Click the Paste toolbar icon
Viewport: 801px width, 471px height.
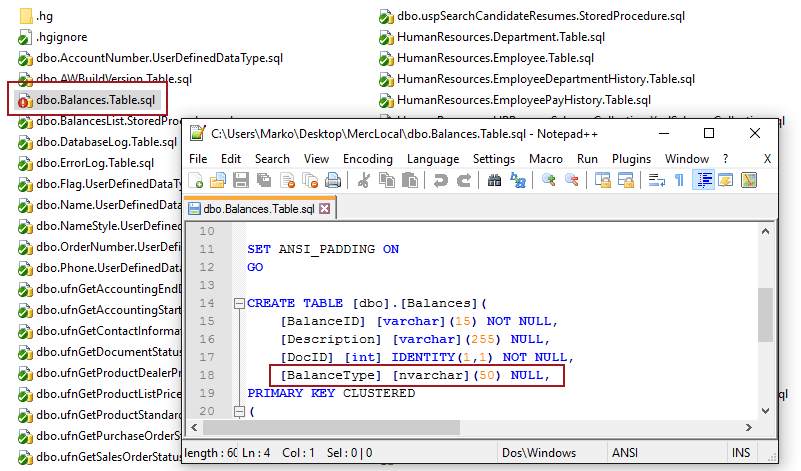pos(410,180)
